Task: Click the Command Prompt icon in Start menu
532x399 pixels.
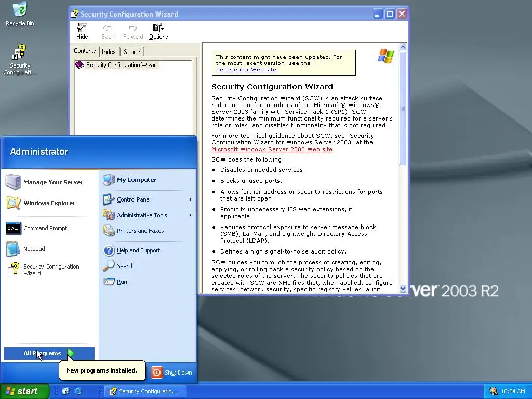Action: click(x=14, y=228)
